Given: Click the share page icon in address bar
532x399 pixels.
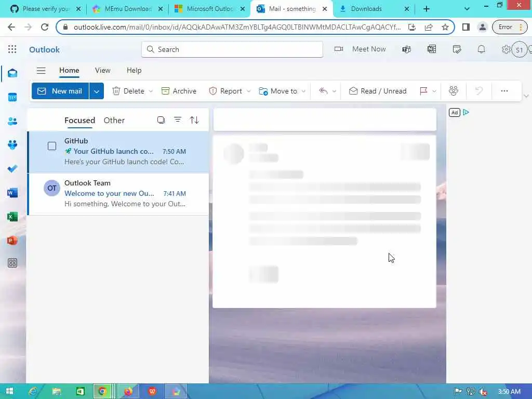Looking at the screenshot, I should 429,27.
